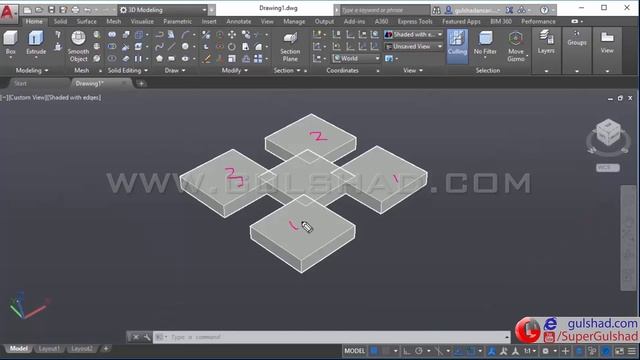This screenshot has width=640, height=360.
Task: Open the Layout1 tab
Action: 49,349
